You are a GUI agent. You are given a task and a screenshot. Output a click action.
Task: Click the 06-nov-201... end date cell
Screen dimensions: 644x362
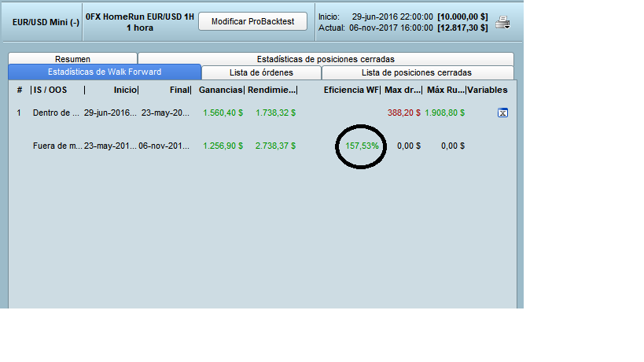point(164,146)
